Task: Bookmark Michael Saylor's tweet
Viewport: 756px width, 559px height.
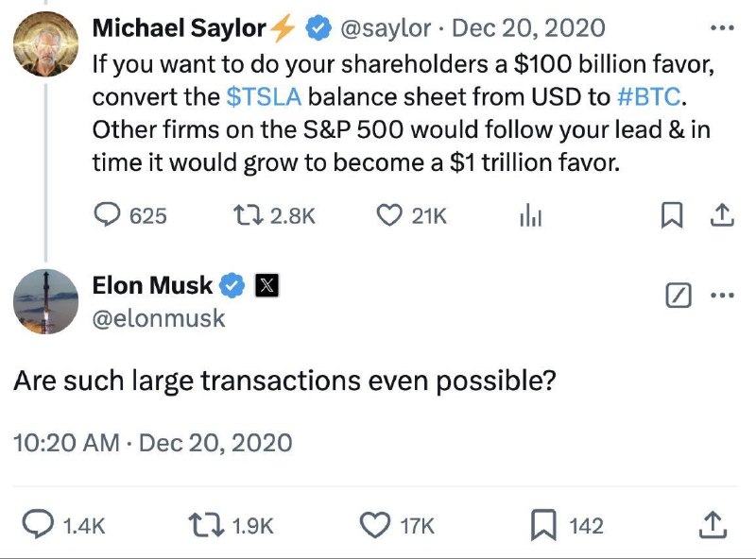Action: 672,215
